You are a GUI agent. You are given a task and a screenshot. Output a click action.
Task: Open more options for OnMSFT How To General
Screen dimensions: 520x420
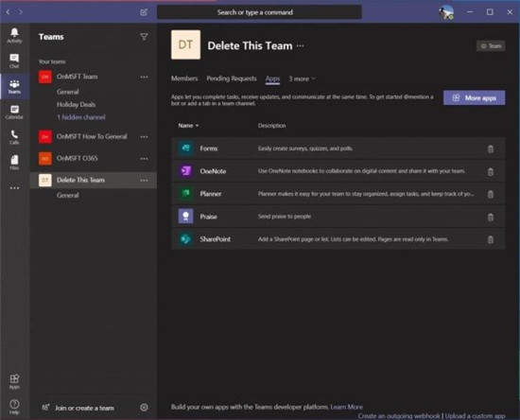[x=144, y=136]
